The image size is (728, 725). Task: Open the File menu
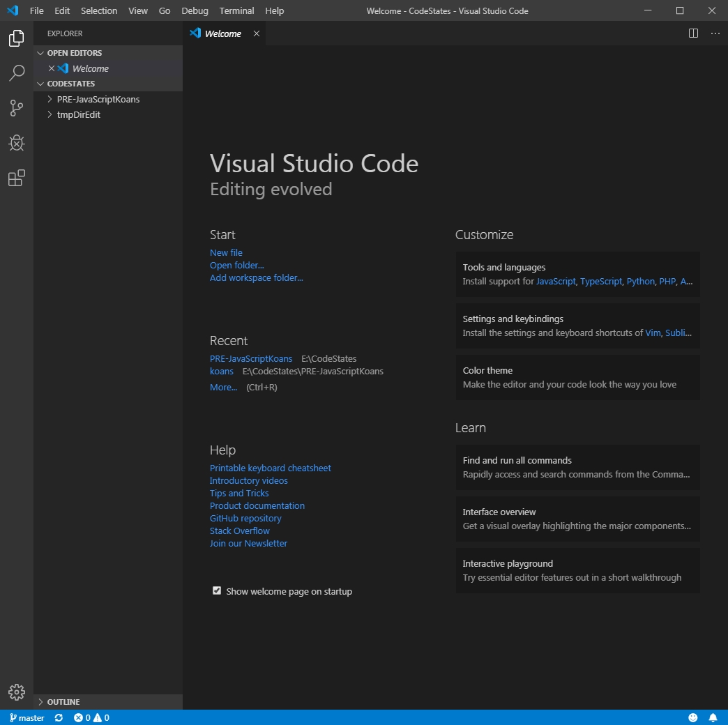[37, 10]
